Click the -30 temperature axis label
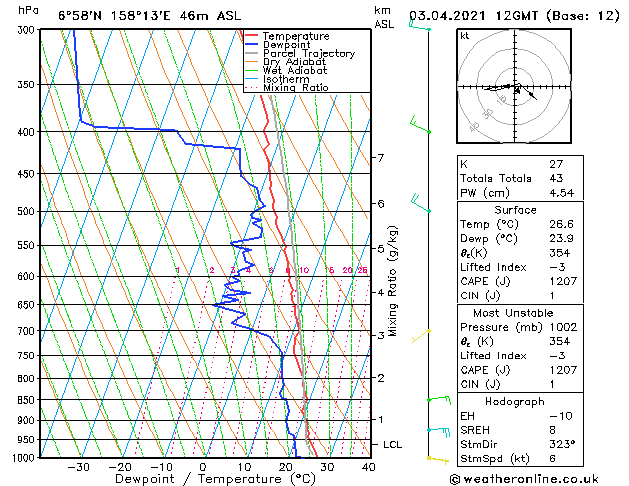The width and height of the screenshot is (629, 486). pyautogui.click(x=78, y=467)
